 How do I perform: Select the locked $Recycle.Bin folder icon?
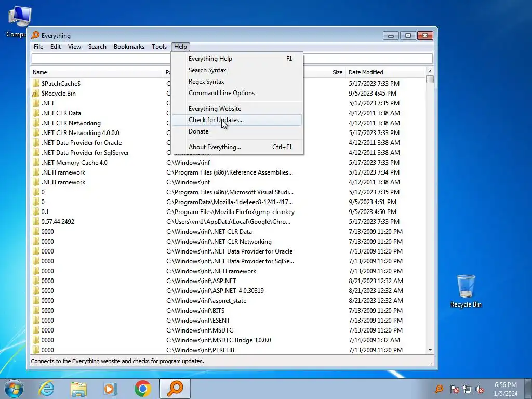pyautogui.click(x=36, y=94)
